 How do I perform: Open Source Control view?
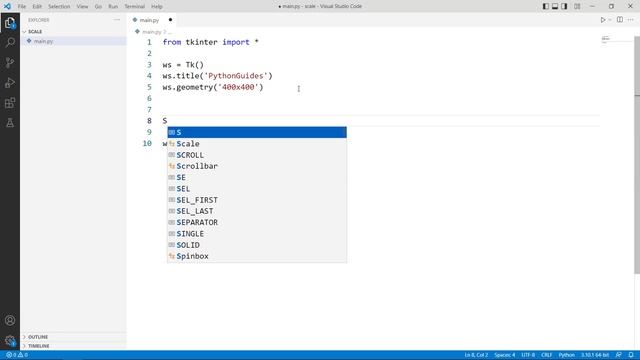click(10, 62)
